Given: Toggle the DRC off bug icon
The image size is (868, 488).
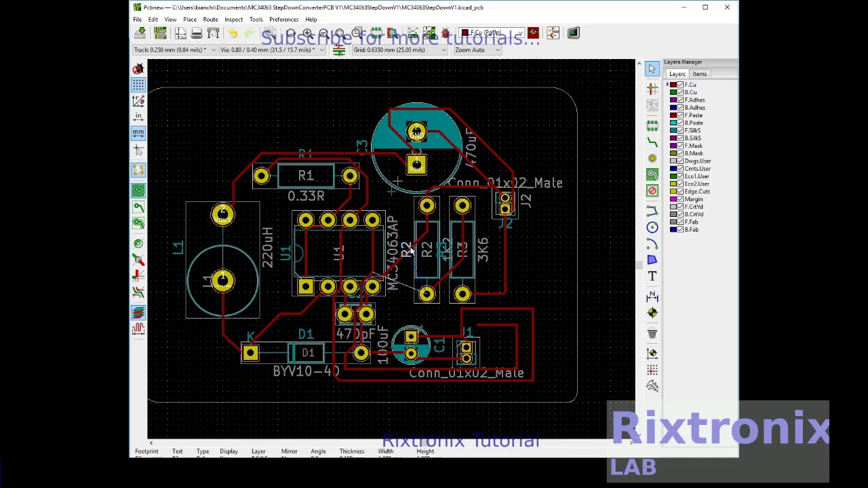Looking at the screenshot, I should pos(138,69).
